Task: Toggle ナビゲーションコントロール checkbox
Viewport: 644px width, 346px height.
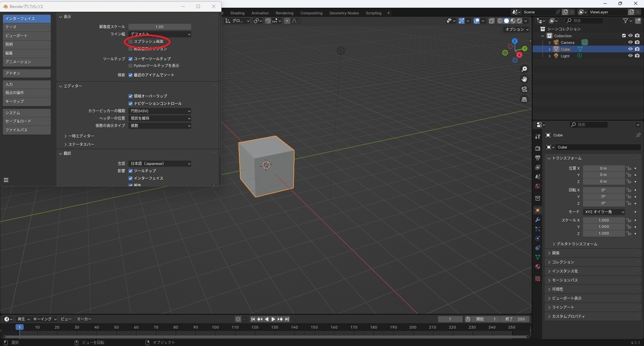Action: pyautogui.click(x=130, y=104)
